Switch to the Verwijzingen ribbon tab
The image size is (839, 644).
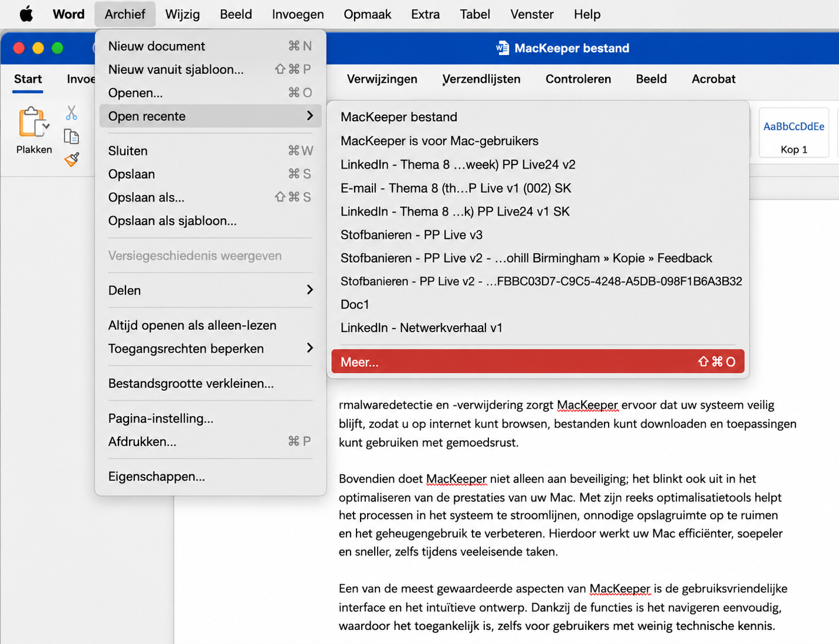tap(382, 79)
